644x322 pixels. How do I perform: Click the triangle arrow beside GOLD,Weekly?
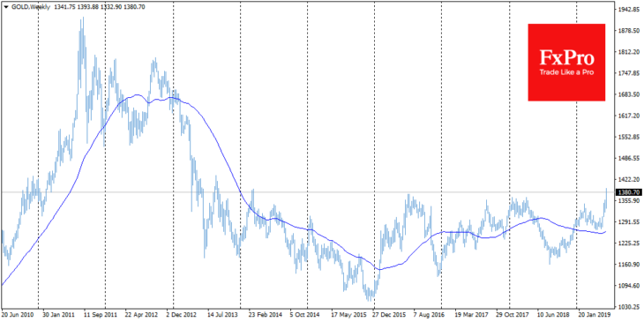point(5,7)
